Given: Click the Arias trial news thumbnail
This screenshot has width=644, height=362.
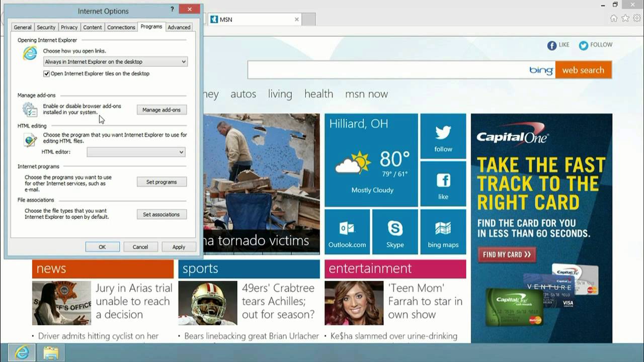Looking at the screenshot, I should pos(61,303).
